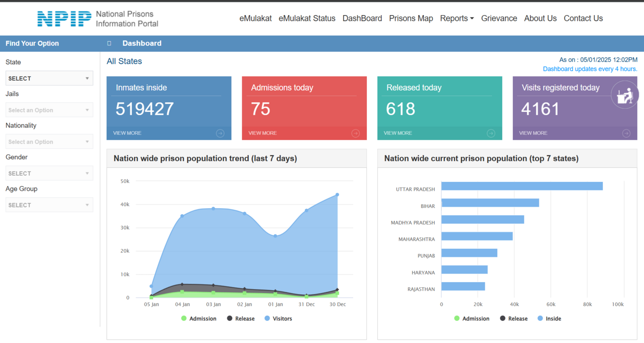Click arrow icon on Visits registered card
Screen dimensions: 644x343
pyautogui.click(x=626, y=133)
